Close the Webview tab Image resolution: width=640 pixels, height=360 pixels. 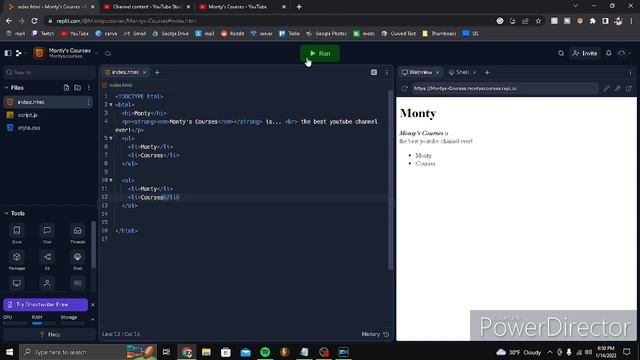pyautogui.click(x=438, y=72)
